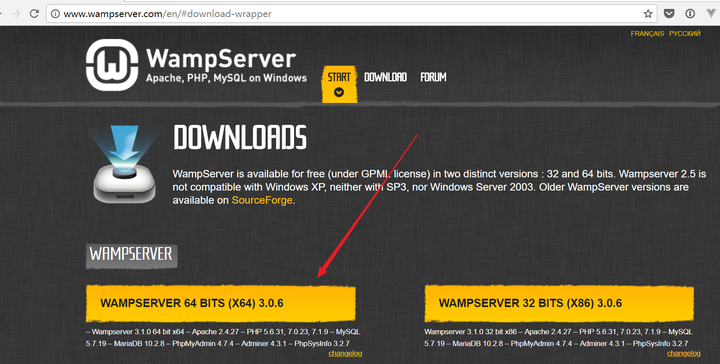The width and height of the screenshot is (720, 364).
Task: Click the 32 bit x86 component description text
Action: click(558, 337)
